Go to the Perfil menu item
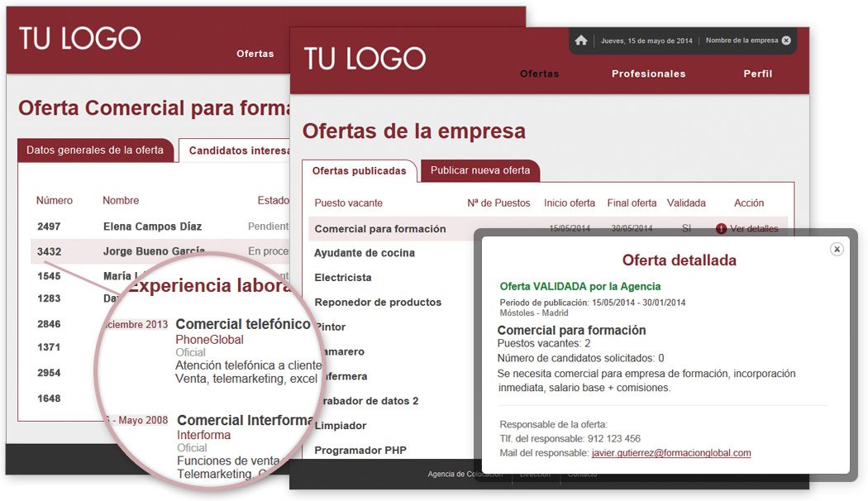868x501 pixels. pyautogui.click(x=757, y=74)
